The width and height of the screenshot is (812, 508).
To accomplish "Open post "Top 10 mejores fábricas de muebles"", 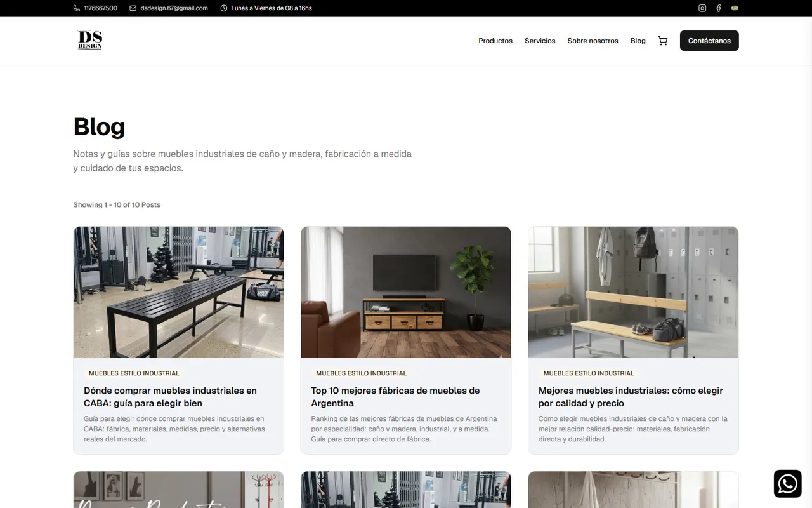I will coord(395,397).
